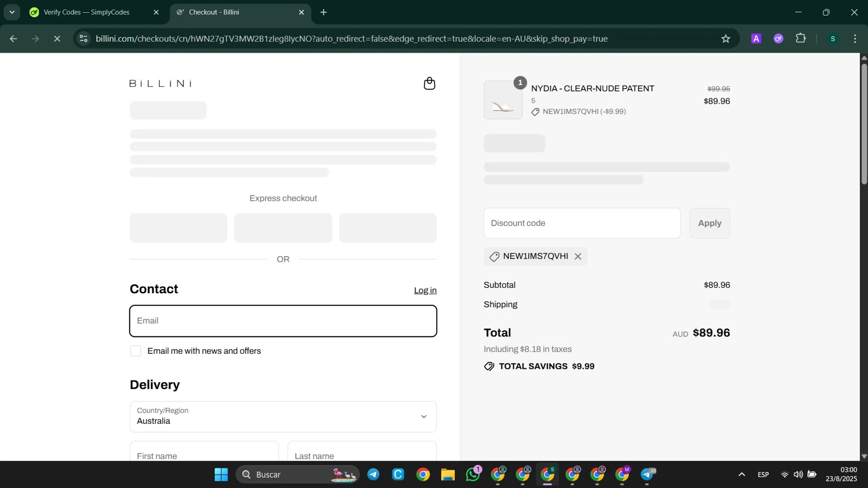Screen dimensions: 868x488
Task: Stop loading the page
Action: (x=57, y=39)
